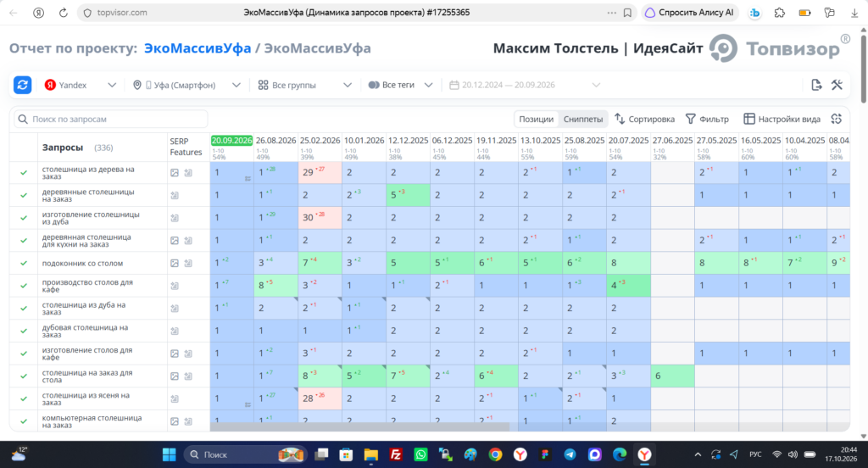This screenshot has width=868, height=468.
Task: Click the Запросы column header
Action: 63,148
